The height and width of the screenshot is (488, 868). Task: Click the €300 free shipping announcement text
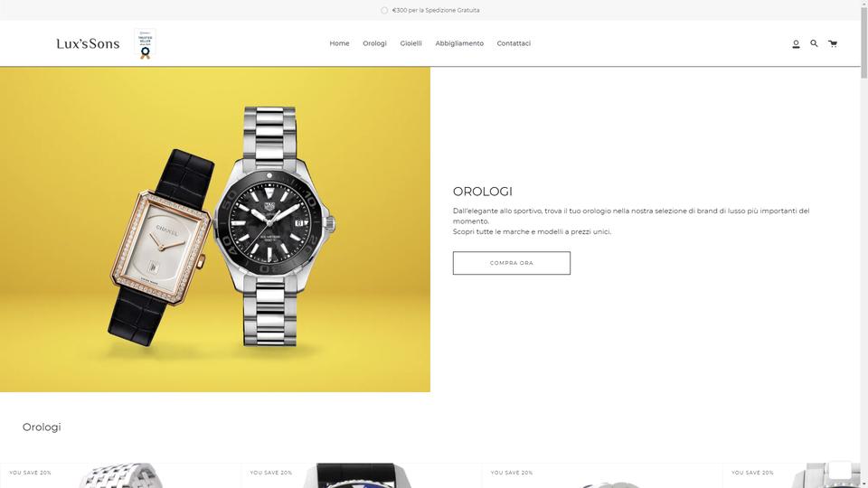click(x=436, y=11)
